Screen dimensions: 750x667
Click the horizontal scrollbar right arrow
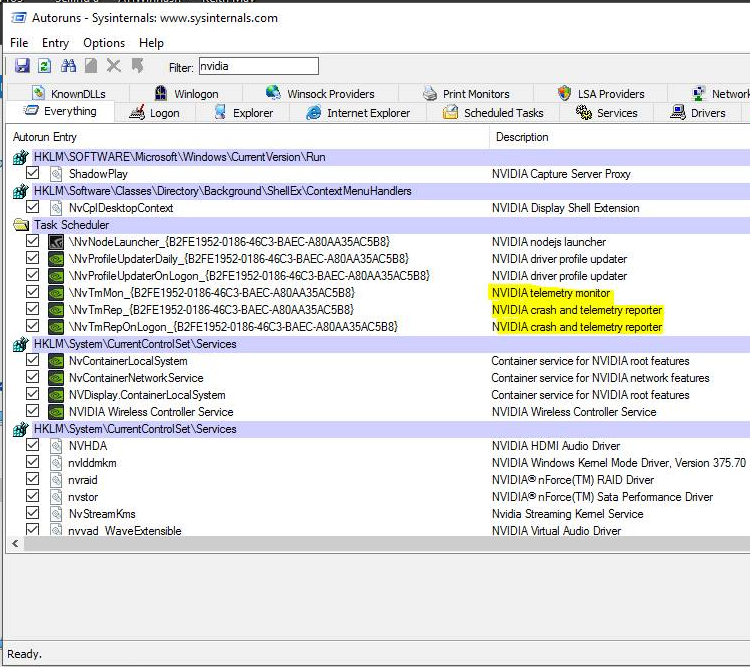(x=744, y=543)
